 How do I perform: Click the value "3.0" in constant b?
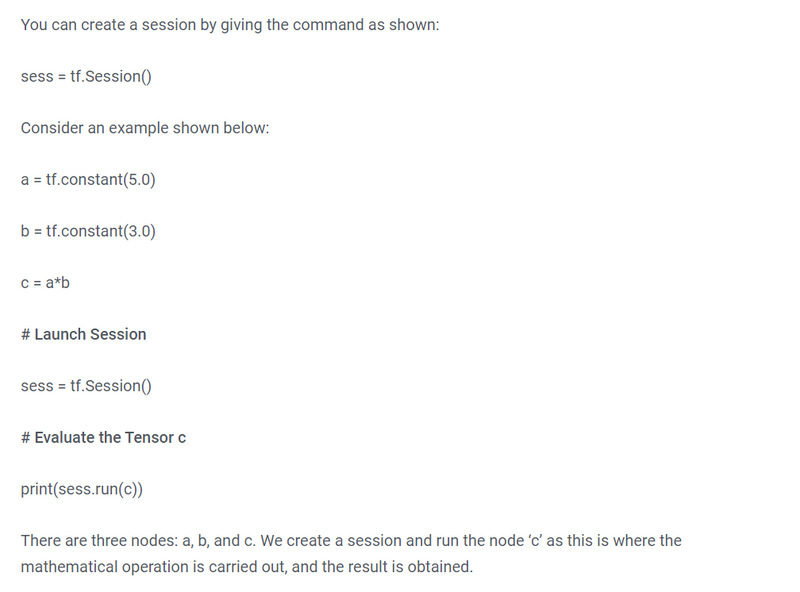(x=139, y=231)
